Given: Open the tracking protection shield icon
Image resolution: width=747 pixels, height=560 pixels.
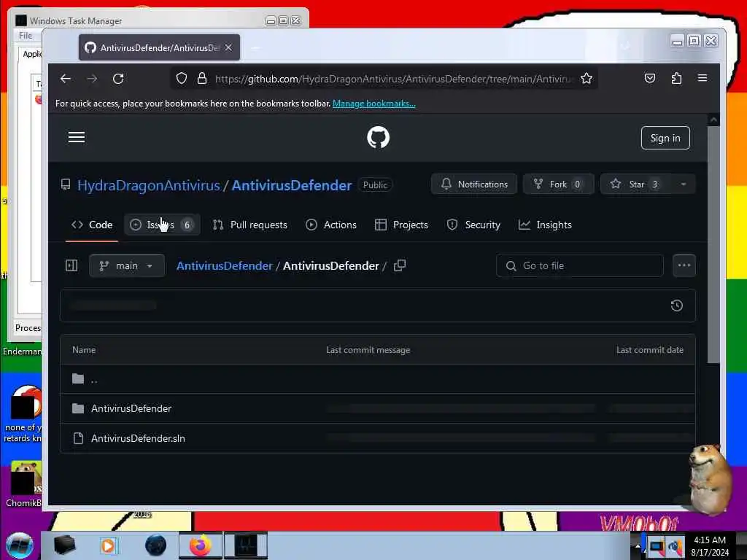Looking at the screenshot, I should tap(182, 78).
